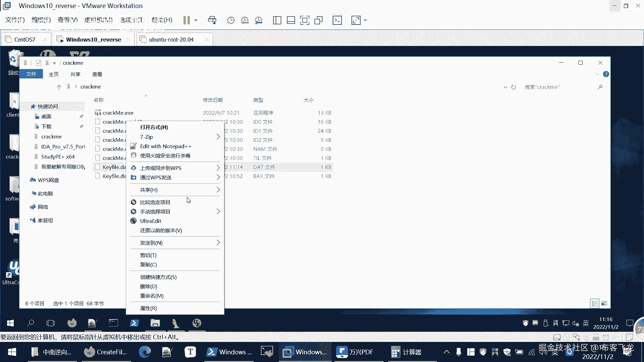The image size is (644, 362).
Task: Switch to ubuntu-root-20.04 VM tab
Action: pos(171,40)
